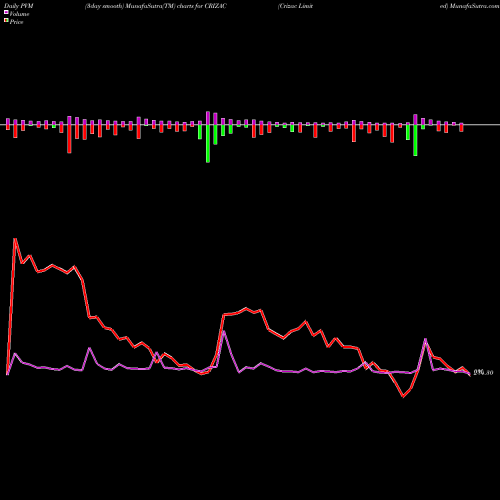The width and height of the screenshot is (500, 500).
Task: Click the purple Volume legend swatch
Action: click(6, 13)
